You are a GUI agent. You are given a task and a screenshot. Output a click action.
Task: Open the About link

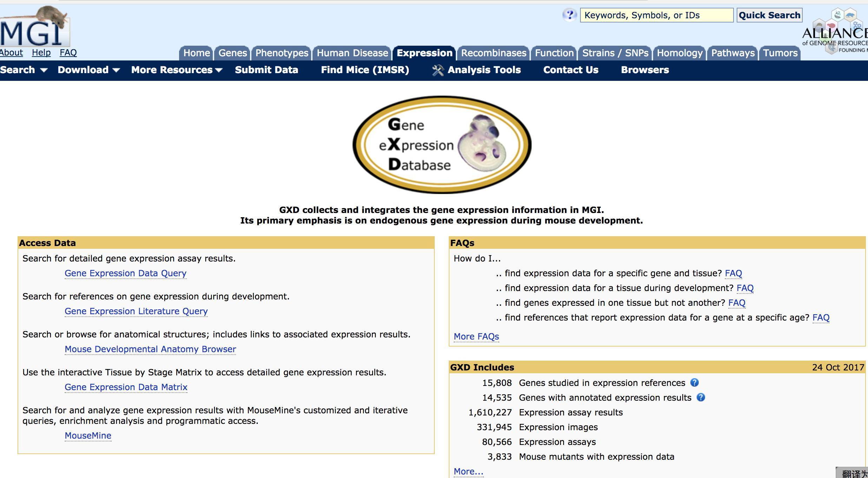(12, 53)
